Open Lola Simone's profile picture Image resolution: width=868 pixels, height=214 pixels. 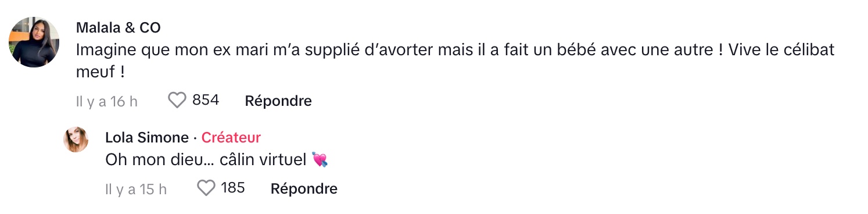76,140
